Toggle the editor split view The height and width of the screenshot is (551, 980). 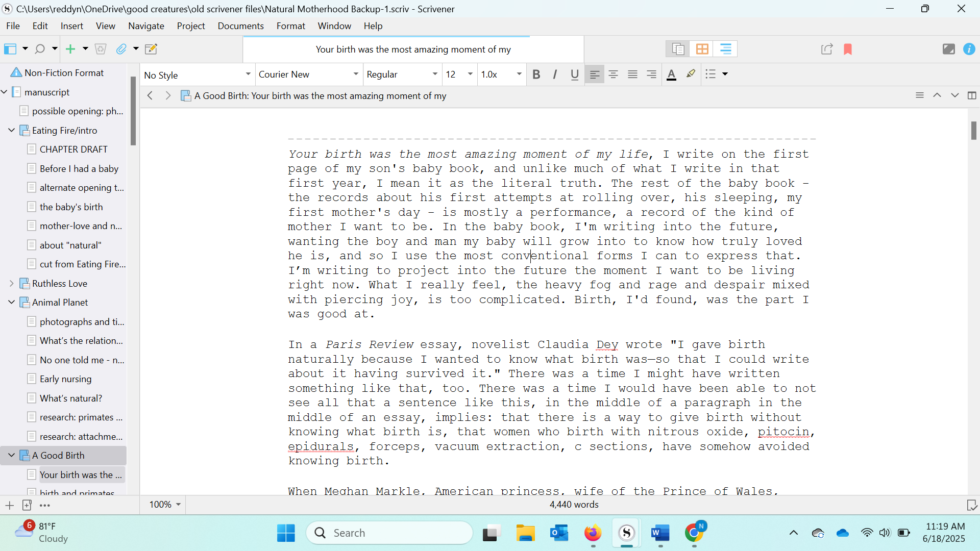coord(972,95)
